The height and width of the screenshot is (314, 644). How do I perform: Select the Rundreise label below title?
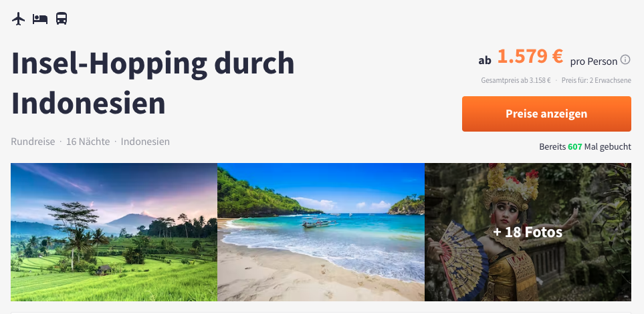point(33,142)
